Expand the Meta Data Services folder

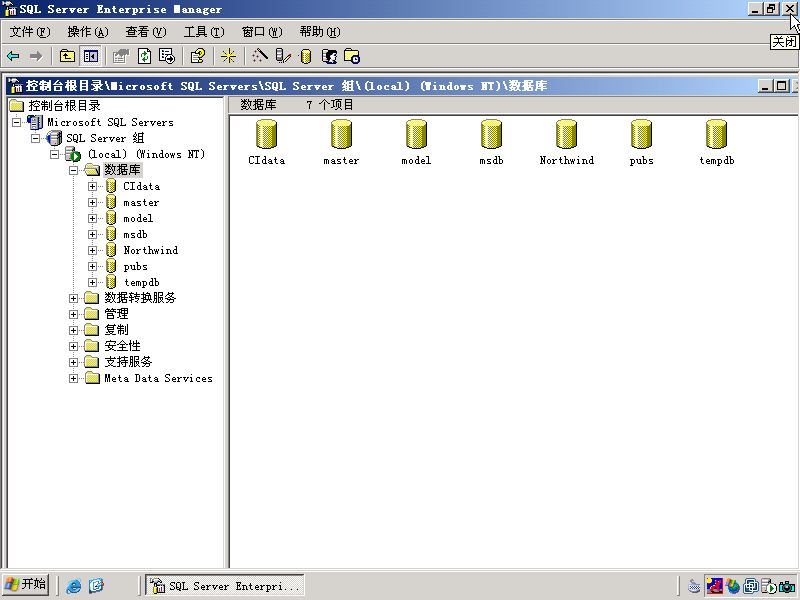(73, 379)
